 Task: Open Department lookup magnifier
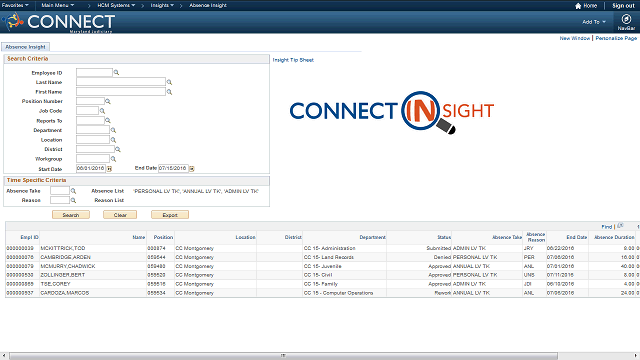(113, 130)
